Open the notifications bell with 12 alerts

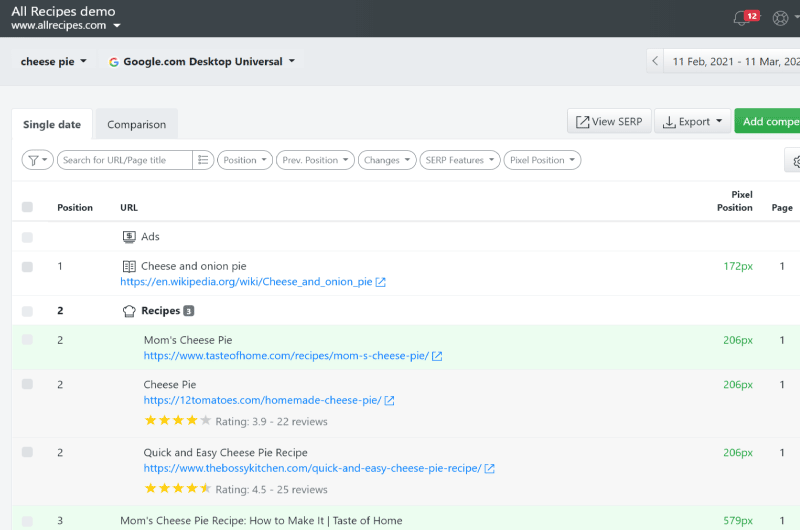point(745,18)
